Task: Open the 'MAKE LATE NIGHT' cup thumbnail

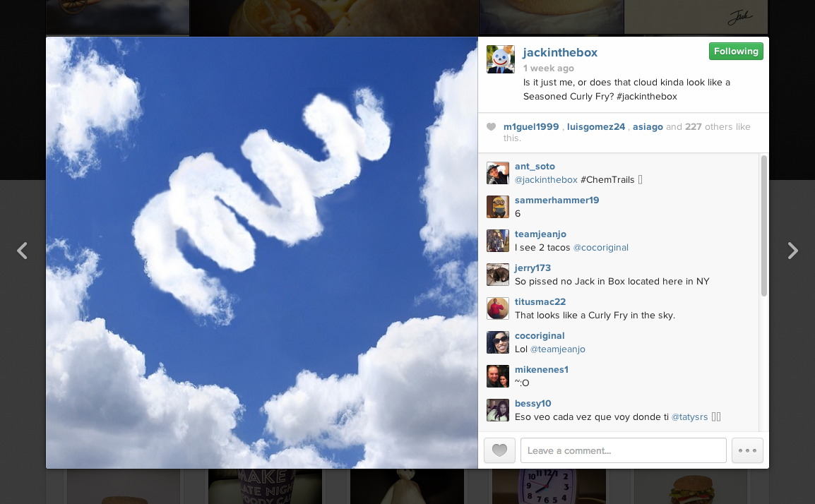Action: click(266, 486)
